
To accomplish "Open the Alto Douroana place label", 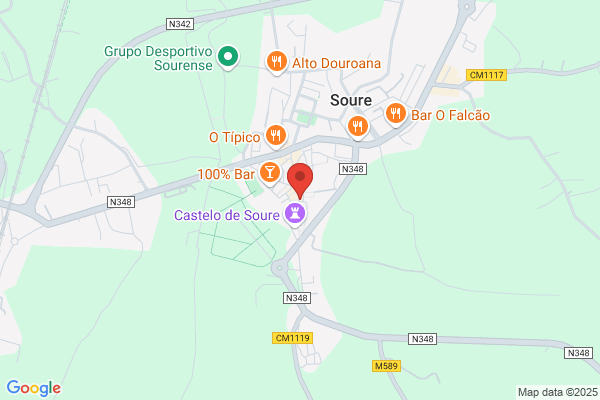I will pyautogui.click(x=337, y=64).
